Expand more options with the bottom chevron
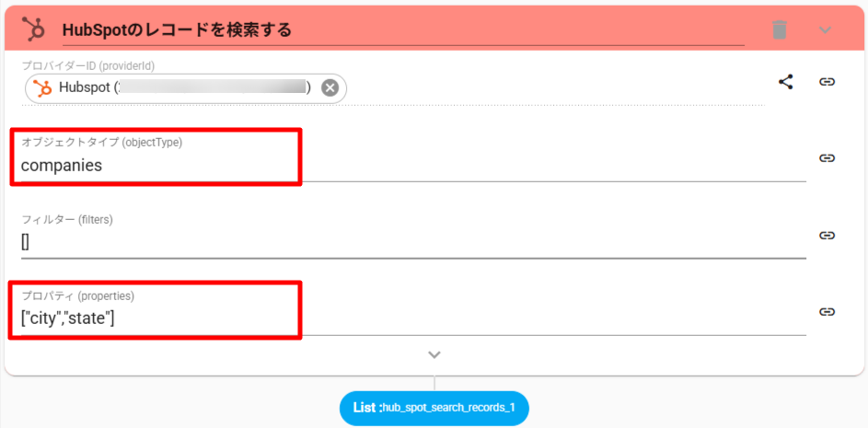Image resolution: width=868 pixels, height=428 pixels. pyautogui.click(x=434, y=354)
